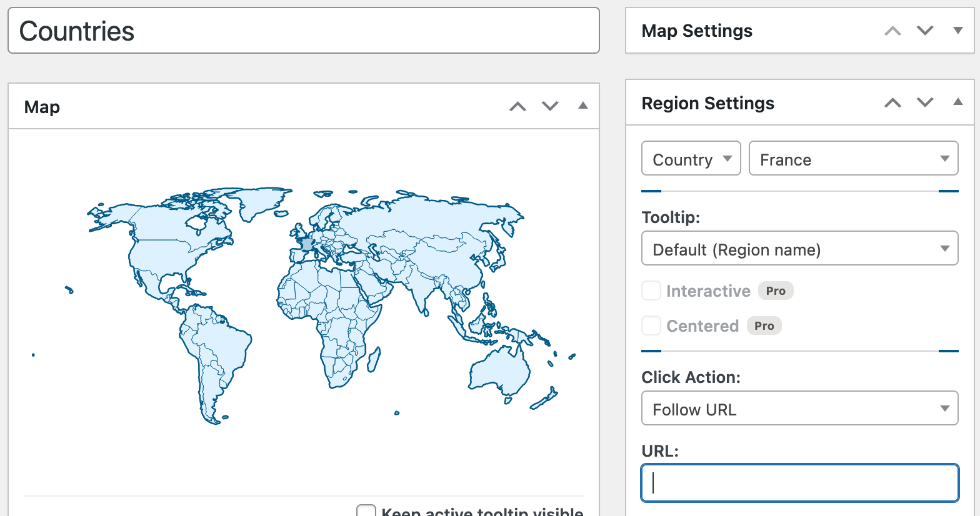
Task: Click the Pro badge next to Interactive
Action: [x=776, y=291]
